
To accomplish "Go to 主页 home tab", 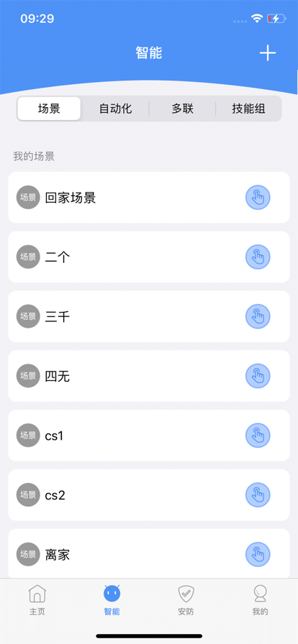I will click(37, 600).
